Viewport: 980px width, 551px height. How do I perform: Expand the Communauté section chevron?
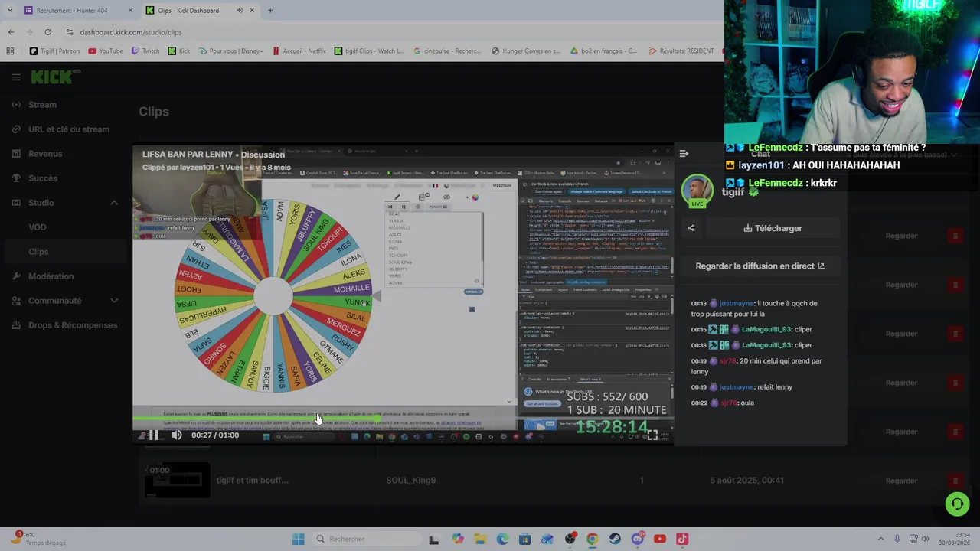(x=114, y=300)
